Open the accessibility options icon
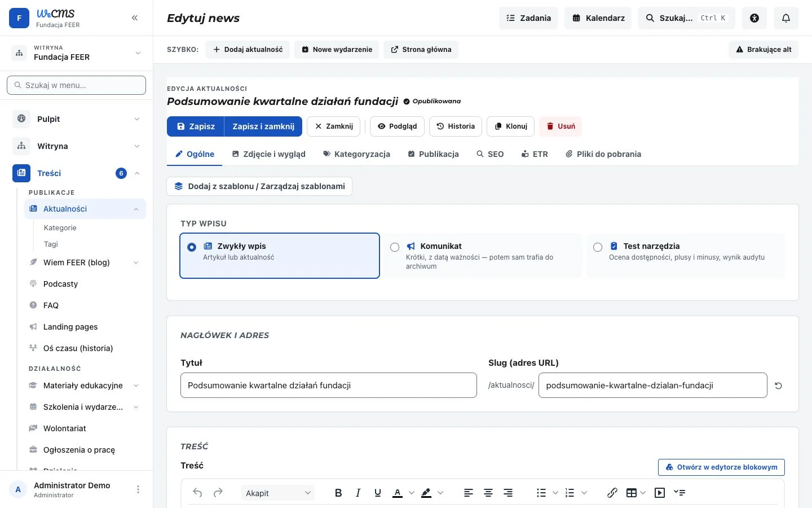The height and width of the screenshot is (508, 812). tap(754, 18)
